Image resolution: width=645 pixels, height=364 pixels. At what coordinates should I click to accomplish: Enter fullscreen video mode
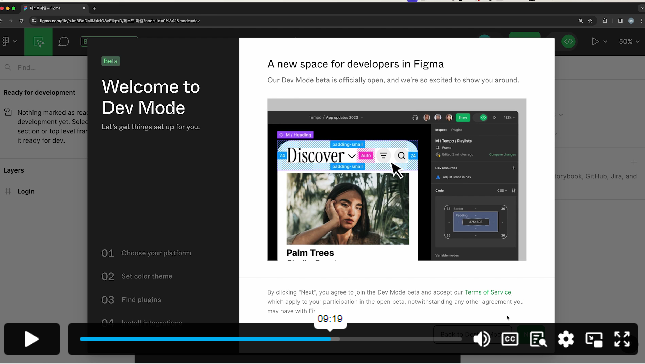click(x=622, y=339)
